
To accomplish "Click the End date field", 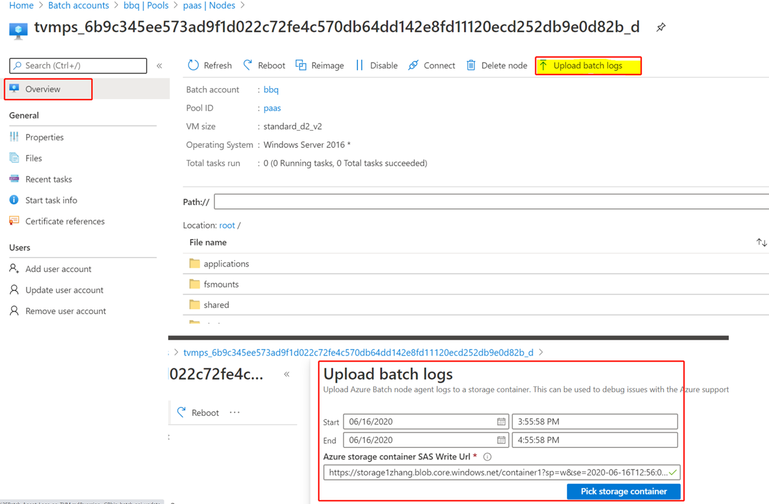I will coord(426,440).
